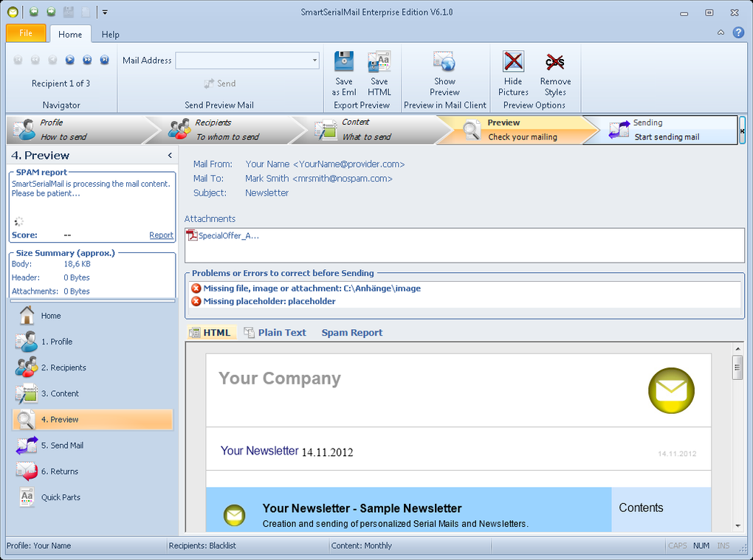Image resolution: width=753 pixels, height=560 pixels.
Task: Go to next recipient navigator arrow
Action: 69,60
